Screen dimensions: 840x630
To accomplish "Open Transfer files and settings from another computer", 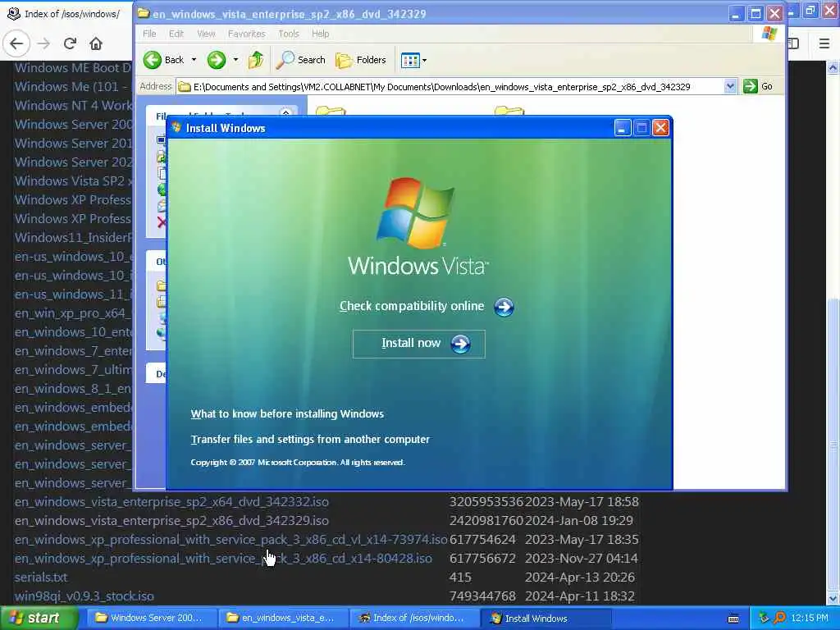I will click(310, 440).
